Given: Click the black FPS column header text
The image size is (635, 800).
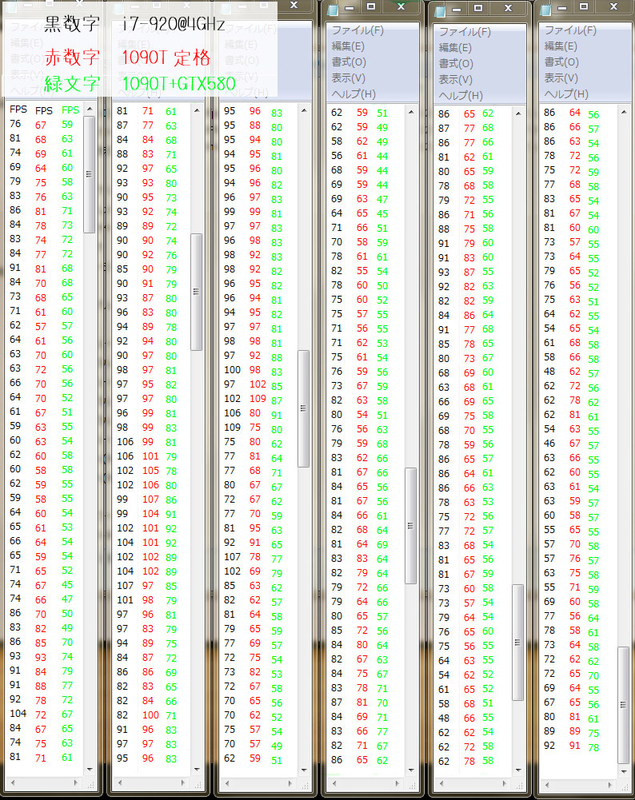Looking at the screenshot, I should click(x=18, y=109).
